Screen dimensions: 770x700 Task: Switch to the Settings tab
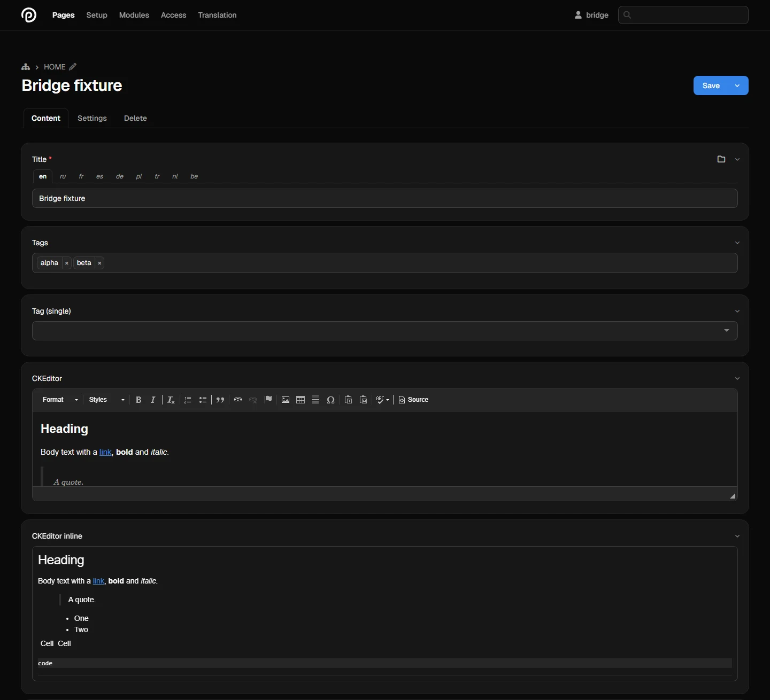[92, 118]
